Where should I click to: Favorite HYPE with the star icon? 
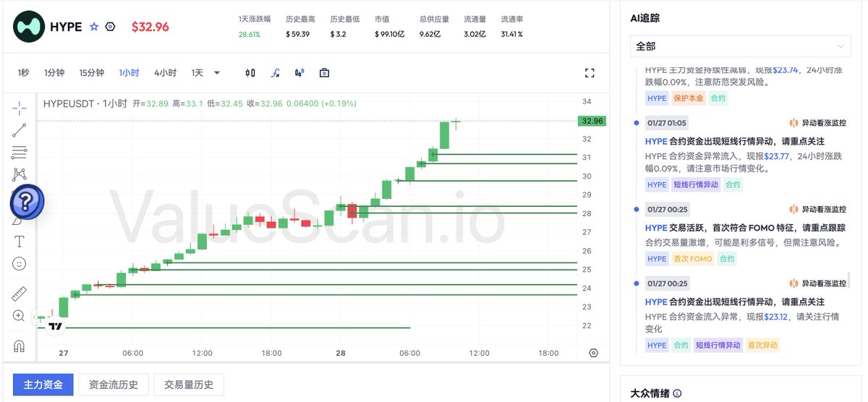click(94, 27)
